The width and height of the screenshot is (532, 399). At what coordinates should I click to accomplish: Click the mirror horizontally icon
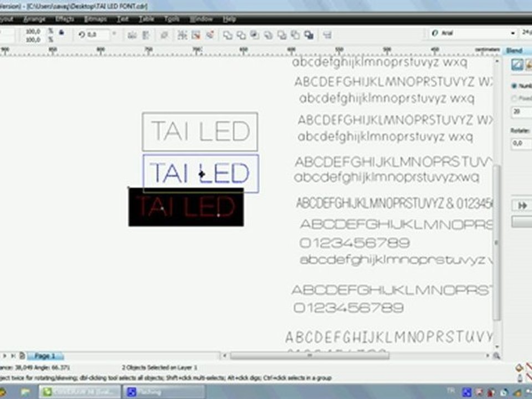coord(132,35)
